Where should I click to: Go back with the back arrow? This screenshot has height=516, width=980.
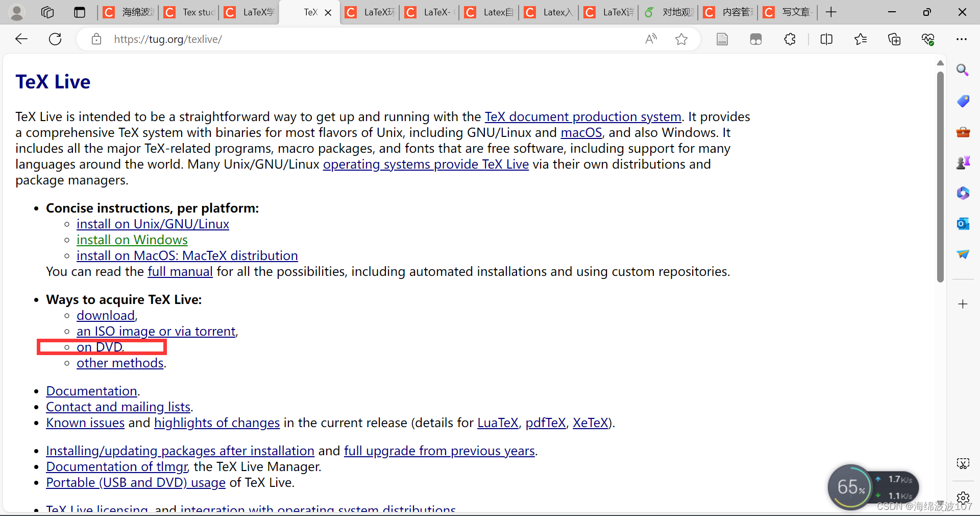[x=21, y=39]
